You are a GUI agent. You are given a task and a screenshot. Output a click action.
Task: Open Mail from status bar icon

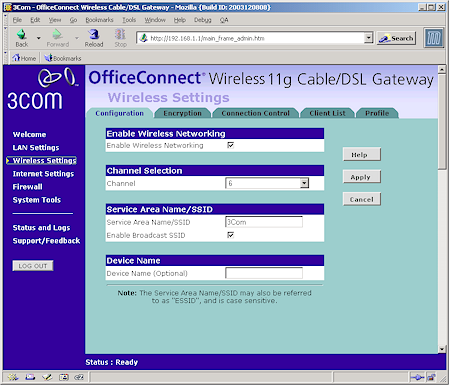tap(30, 377)
